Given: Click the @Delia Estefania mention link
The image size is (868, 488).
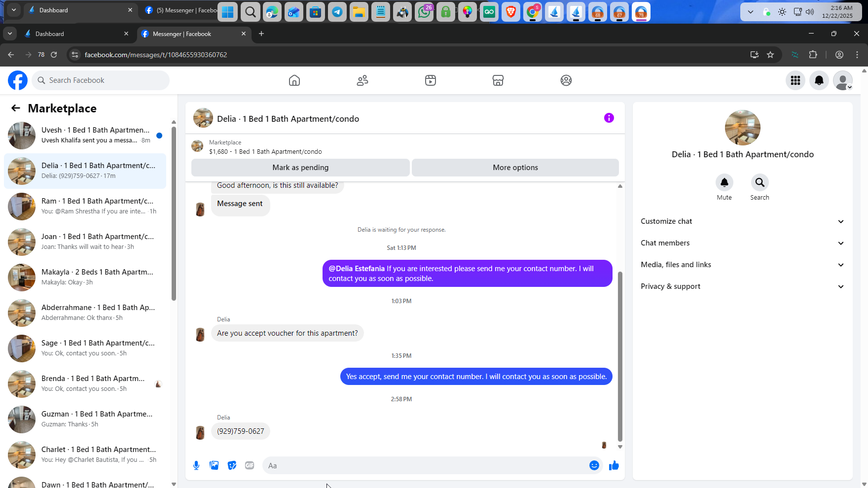Looking at the screenshot, I should (x=357, y=269).
